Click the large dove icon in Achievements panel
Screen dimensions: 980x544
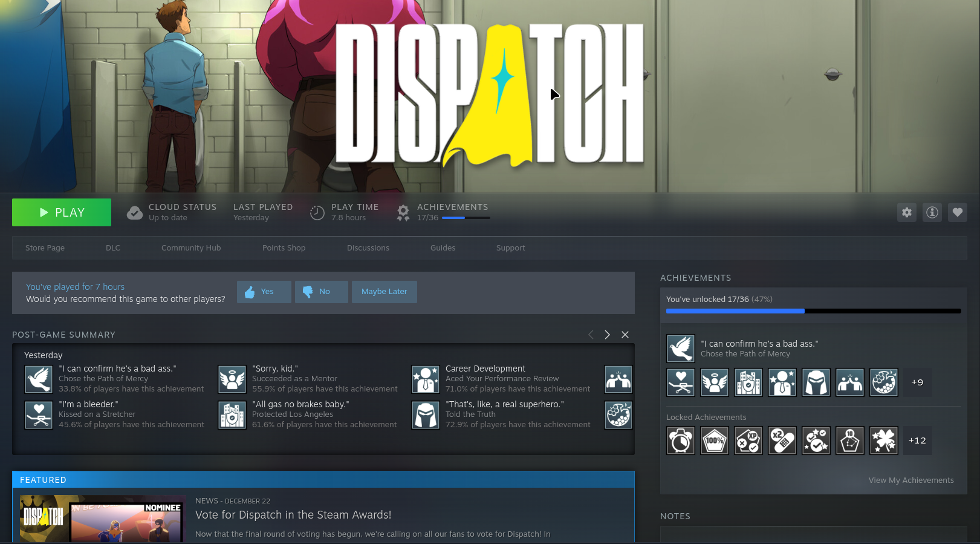[681, 349]
